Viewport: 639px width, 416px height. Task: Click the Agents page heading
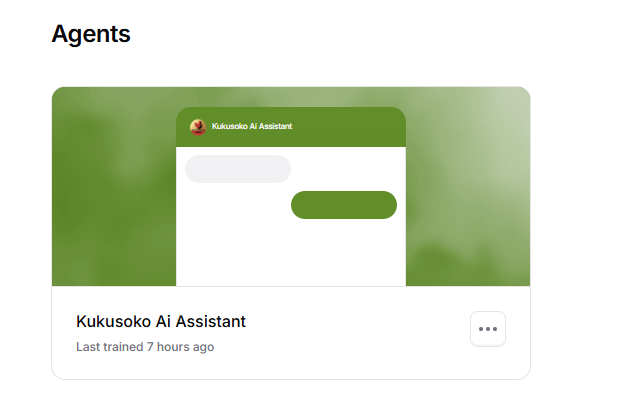(91, 34)
